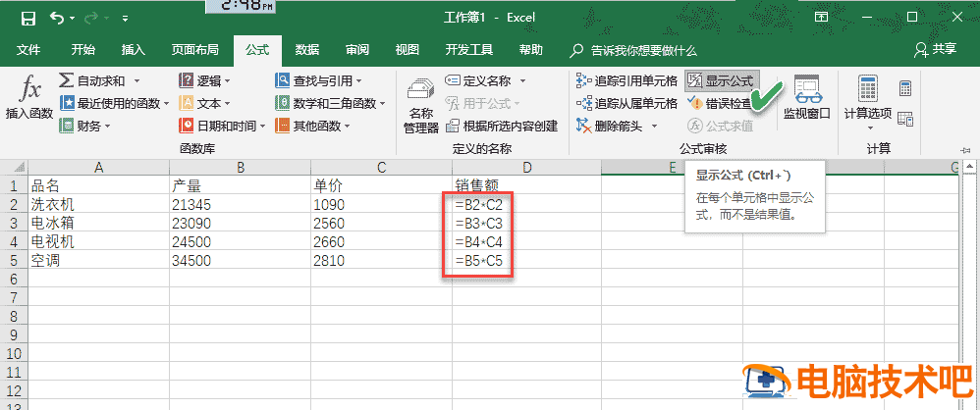Click the 计算工作表 calculate sheet icon

pos(905,118)
